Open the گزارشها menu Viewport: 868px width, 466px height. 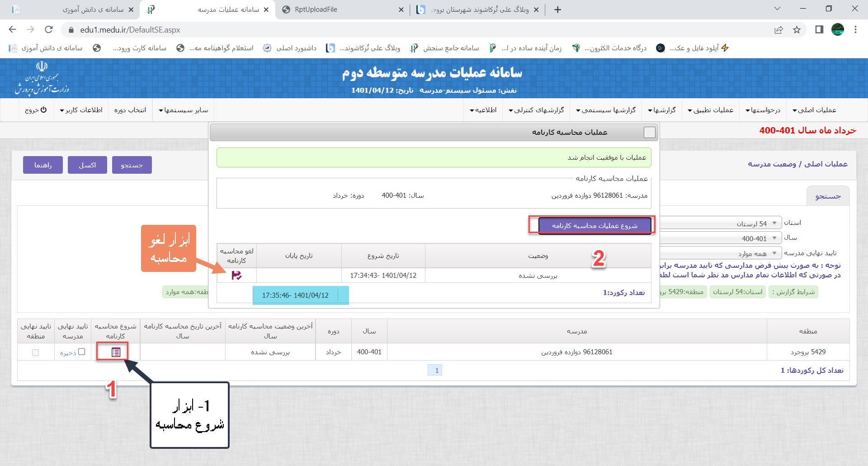662,110
